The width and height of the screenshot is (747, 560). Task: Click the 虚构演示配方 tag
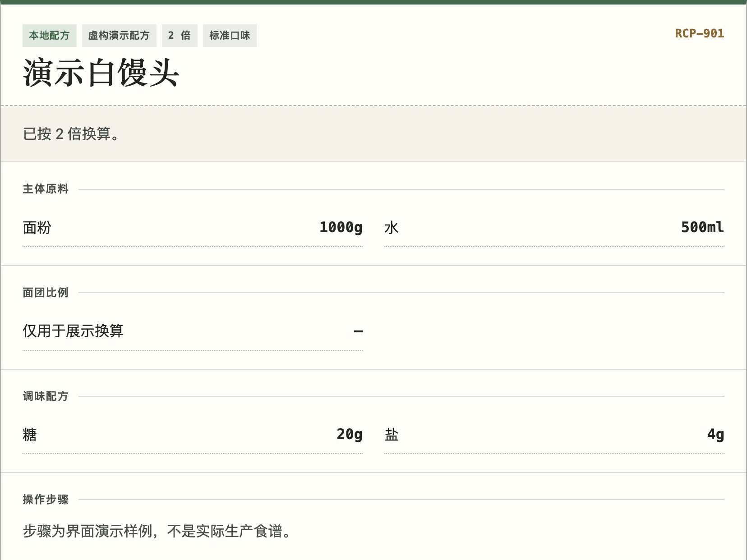[x=119, y=36]
